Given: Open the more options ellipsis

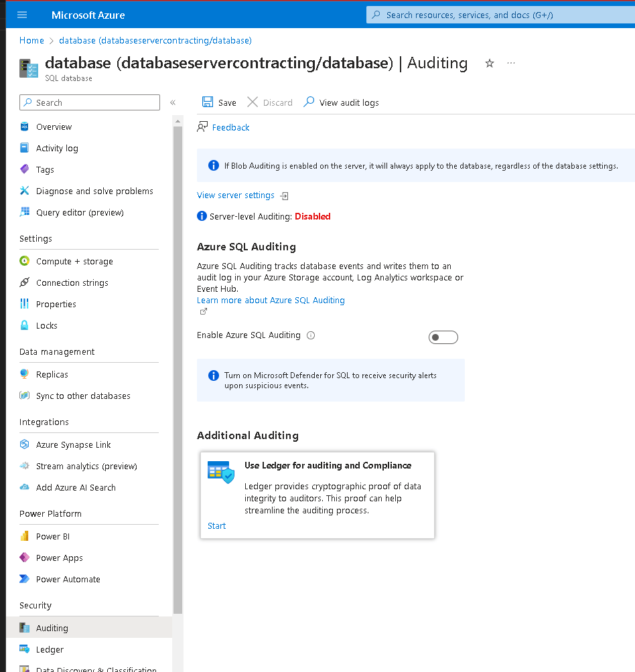Looking at the screenshot, I should click(510, 63).
